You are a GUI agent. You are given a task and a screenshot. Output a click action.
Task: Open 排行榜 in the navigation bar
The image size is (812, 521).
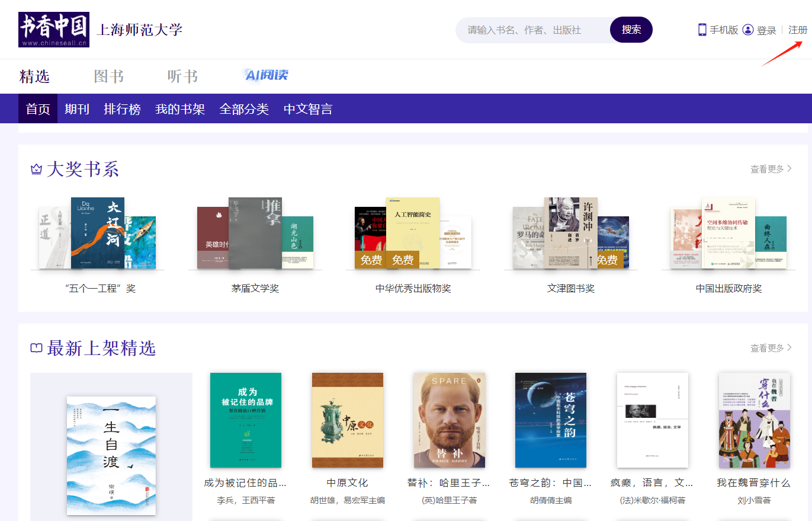(x=122, y=109)
